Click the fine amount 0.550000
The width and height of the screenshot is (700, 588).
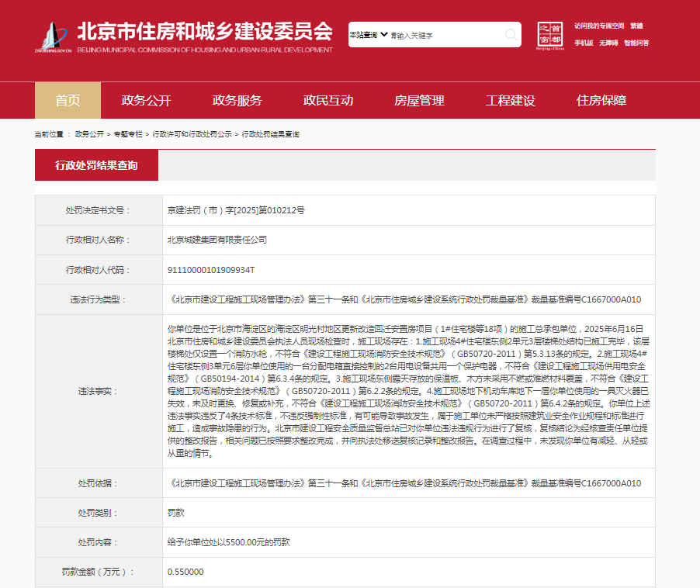[185, 572]
